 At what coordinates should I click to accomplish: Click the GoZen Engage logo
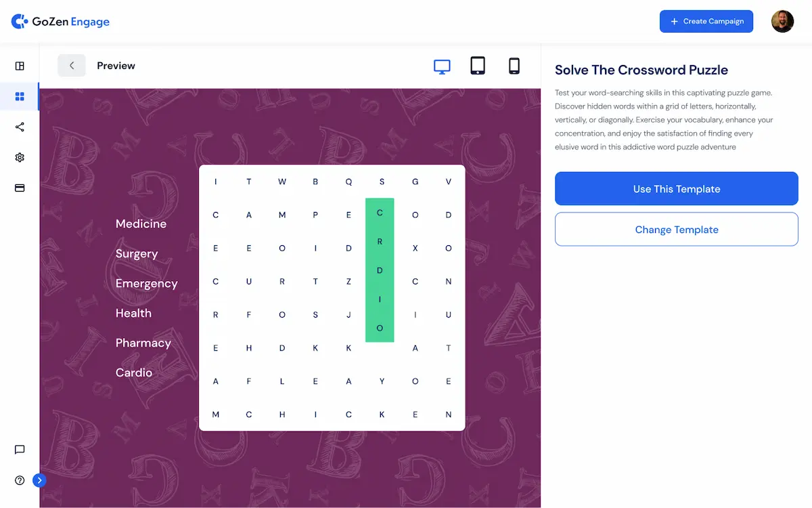click(61, 21)
